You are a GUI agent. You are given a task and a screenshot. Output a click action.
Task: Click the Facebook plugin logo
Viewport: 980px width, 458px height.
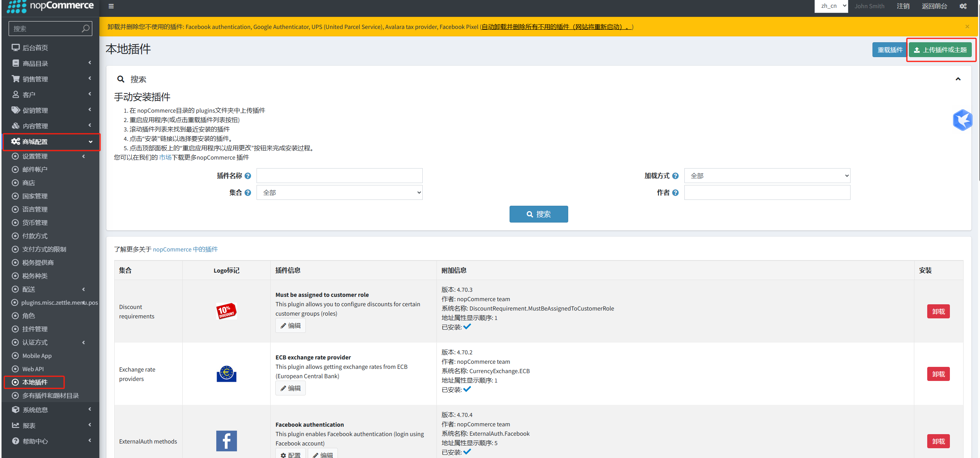coord(226,441)
